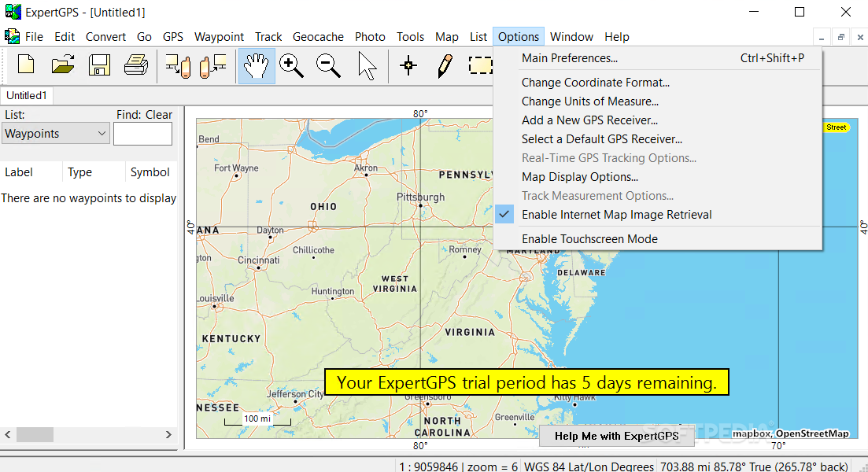This screenshot has height=472, width=868.
Task: Save using the floppy disk icon
Action: click(99, 65)
